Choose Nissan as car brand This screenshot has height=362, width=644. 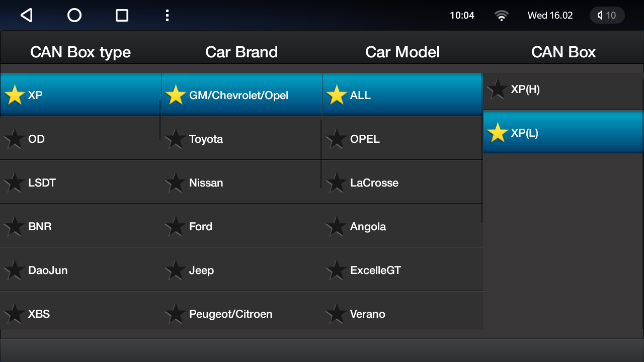click(x=242, y=183)
